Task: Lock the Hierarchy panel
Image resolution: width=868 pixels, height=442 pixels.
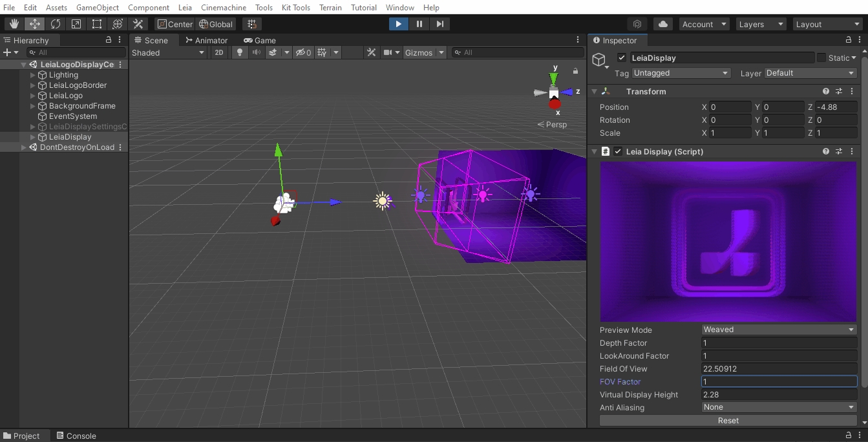Action: click(109, 40)
